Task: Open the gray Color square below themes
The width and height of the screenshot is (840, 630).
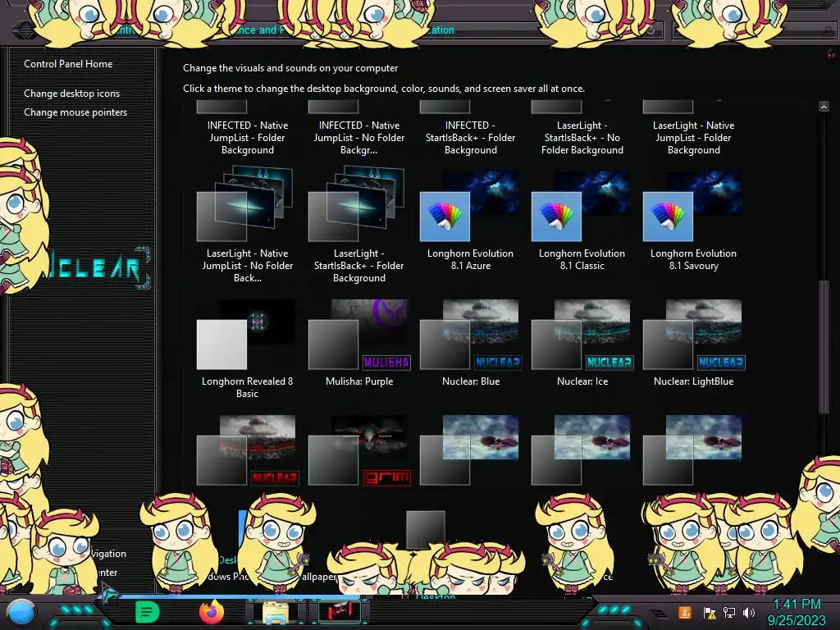Action: (x=426, y=529)
